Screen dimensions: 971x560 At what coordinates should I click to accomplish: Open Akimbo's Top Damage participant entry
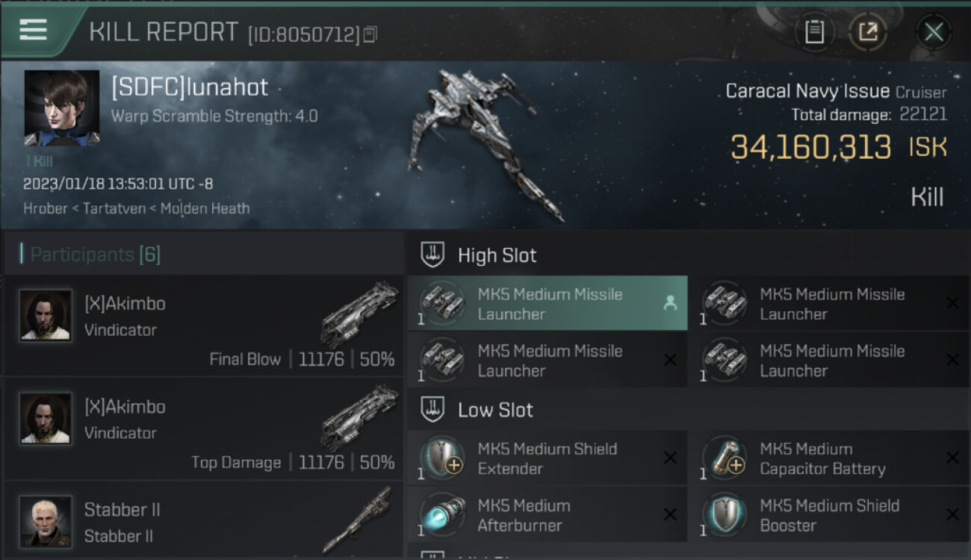tap(203, 429)
